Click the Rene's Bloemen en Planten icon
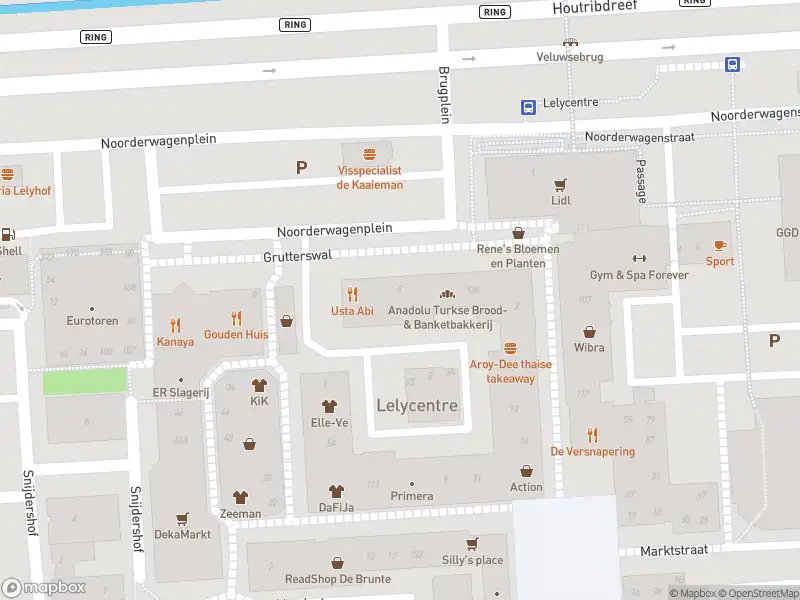 pyautogui.click(x=518, y=233)
